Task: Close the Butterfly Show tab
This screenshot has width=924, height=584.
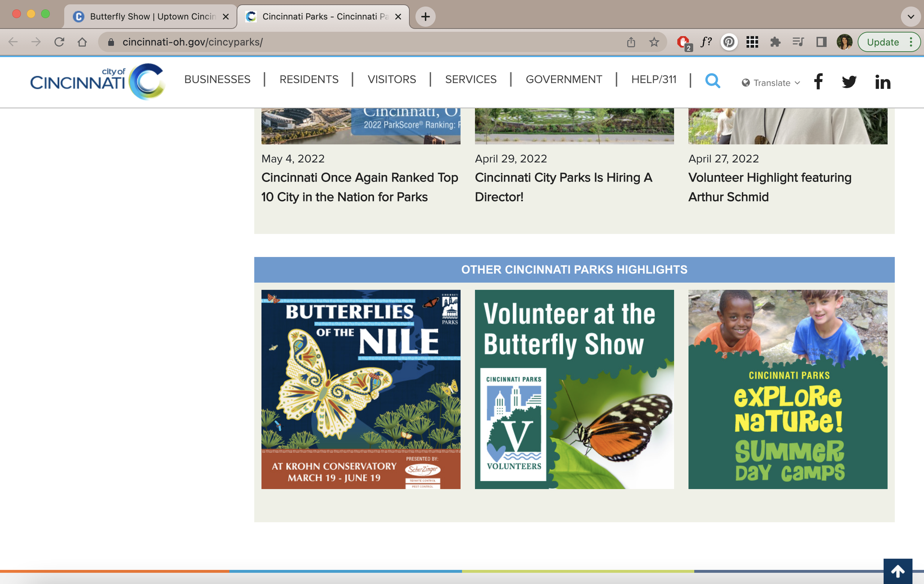Action: (225, 17)
